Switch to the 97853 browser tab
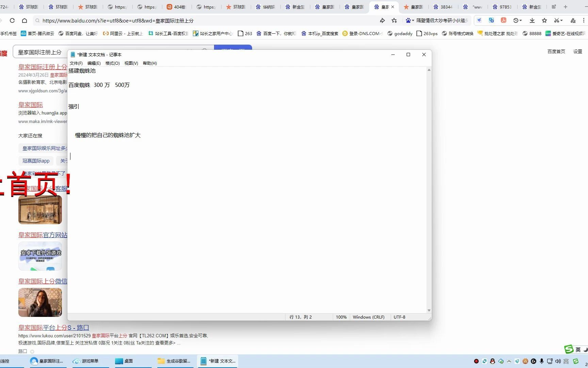 (x=502, y=7)
